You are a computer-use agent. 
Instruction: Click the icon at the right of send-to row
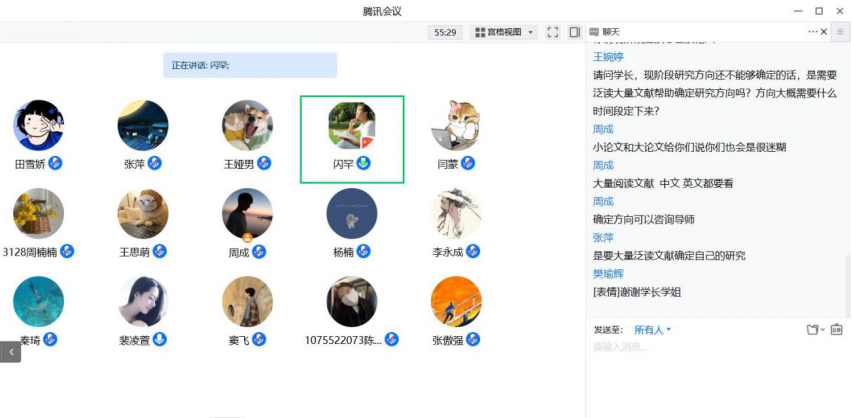[836, 329]
